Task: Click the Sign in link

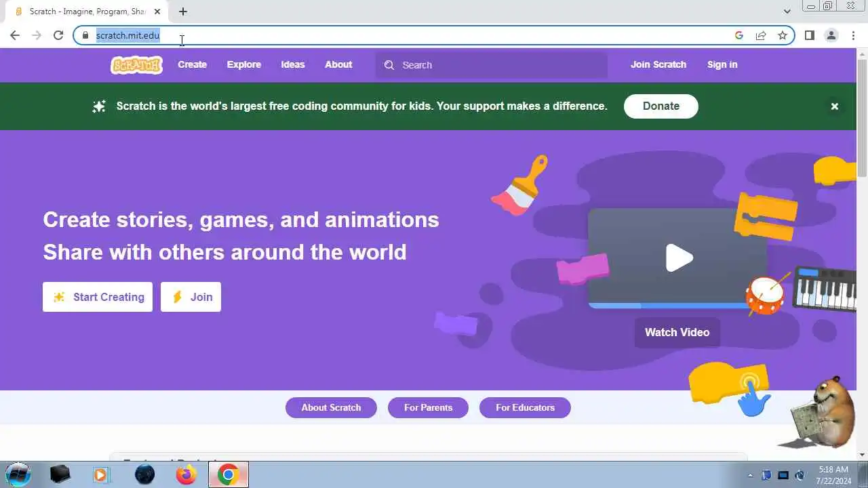Action: (x=722, y=65)
